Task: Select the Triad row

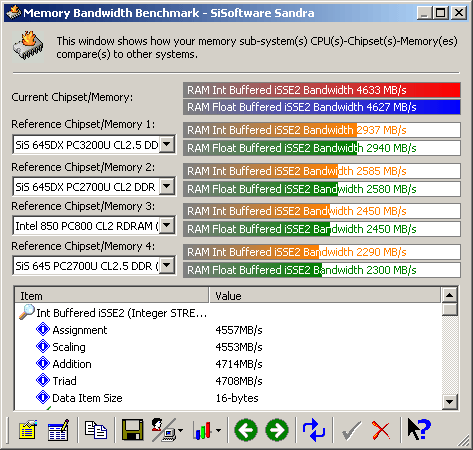Action: tap(228, 381)
